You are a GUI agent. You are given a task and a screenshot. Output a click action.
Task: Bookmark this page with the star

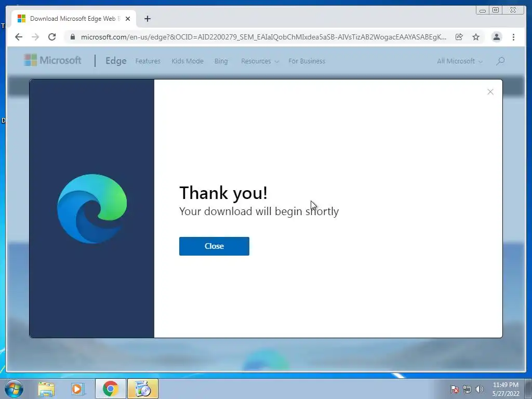476,37
